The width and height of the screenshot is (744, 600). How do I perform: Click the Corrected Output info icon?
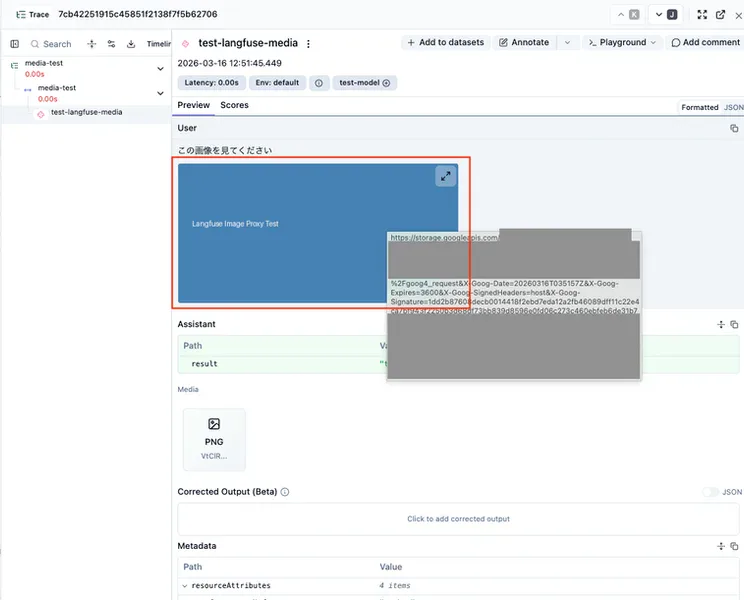pyautogui.click(x=285, y=492)
